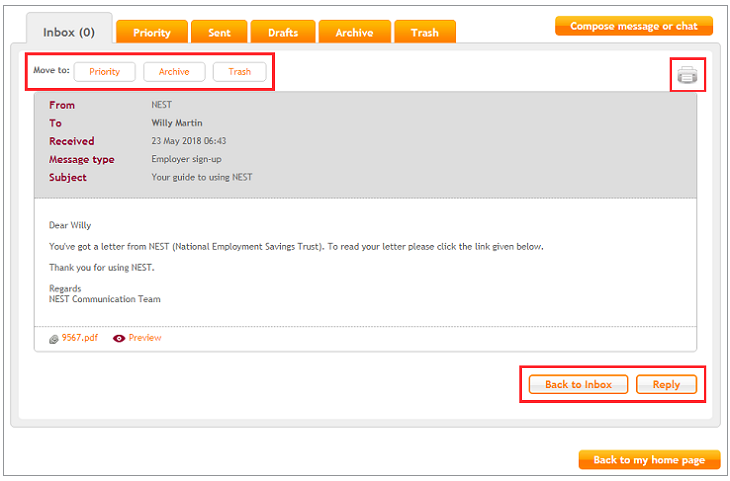The width and height of the screenshot is (730, 481).
Task: Click 'NEST Communication Team' signature
Action: [105, 299]
